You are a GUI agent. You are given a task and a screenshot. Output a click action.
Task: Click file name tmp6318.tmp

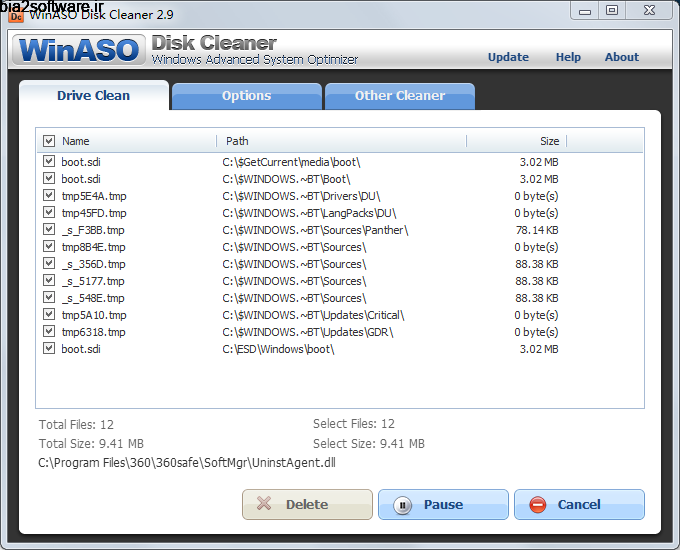[94, 332]
